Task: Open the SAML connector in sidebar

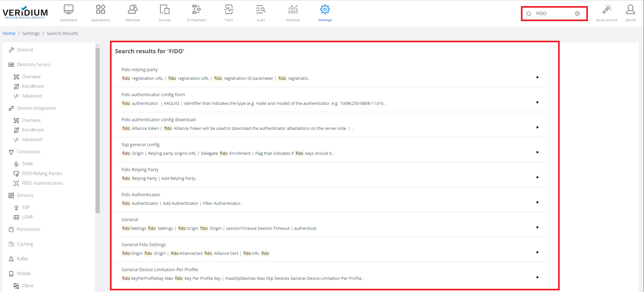Action: tap(28, 164)
